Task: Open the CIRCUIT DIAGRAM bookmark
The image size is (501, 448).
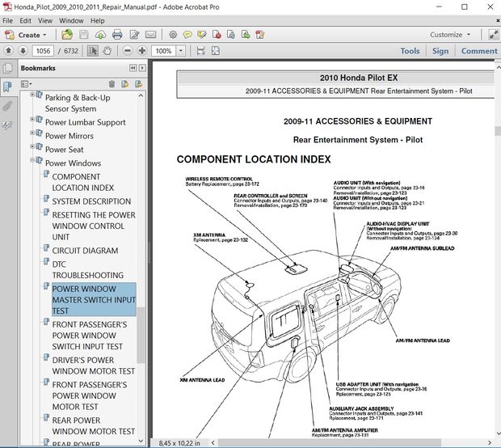Action: coord(85,251)
